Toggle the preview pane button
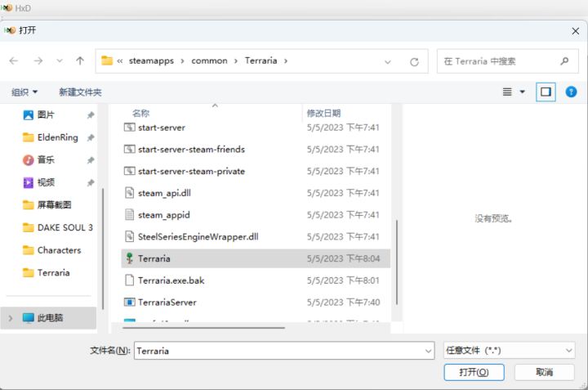 click(546, 92)
